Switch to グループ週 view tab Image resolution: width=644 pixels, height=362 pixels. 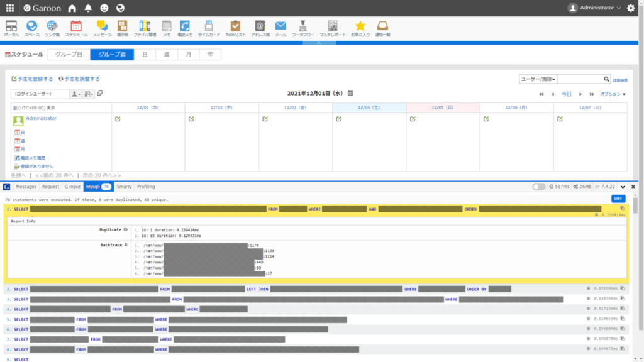click(x=112, y=54)
